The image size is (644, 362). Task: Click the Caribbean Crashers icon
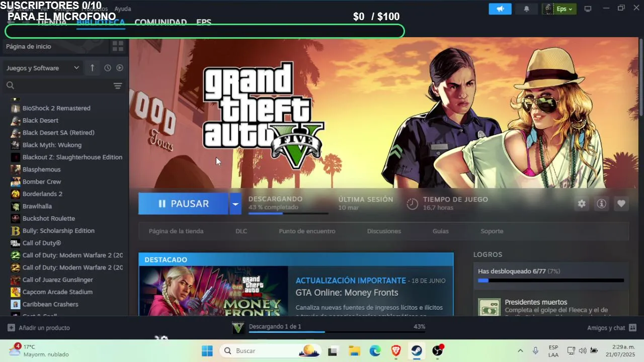(x=16, y=304)
